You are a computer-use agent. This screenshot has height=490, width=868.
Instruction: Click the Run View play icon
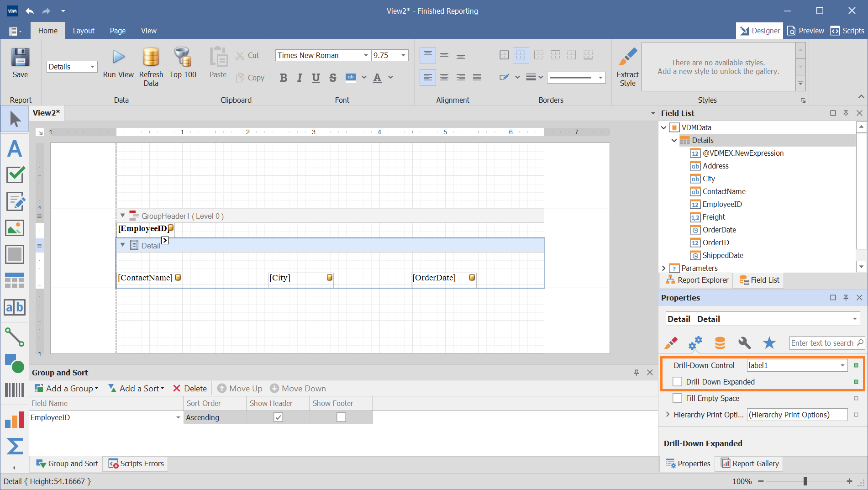(x=119, y=57)
